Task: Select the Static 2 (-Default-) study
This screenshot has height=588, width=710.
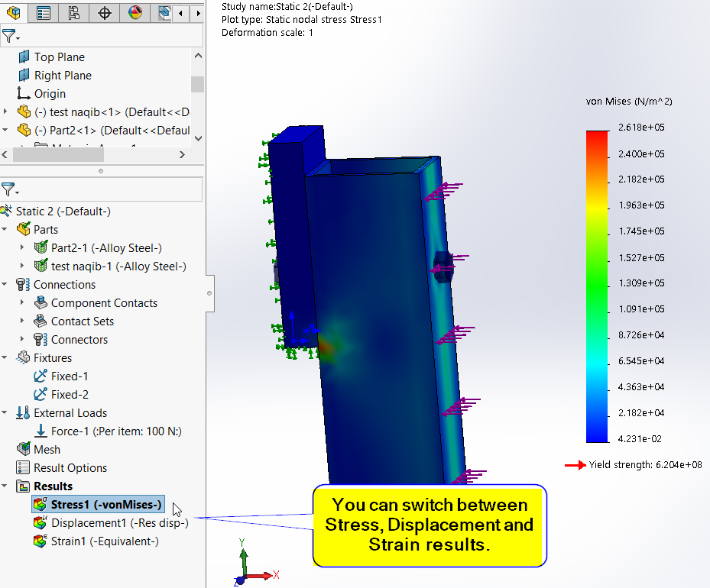Action: tap(63, 212)
